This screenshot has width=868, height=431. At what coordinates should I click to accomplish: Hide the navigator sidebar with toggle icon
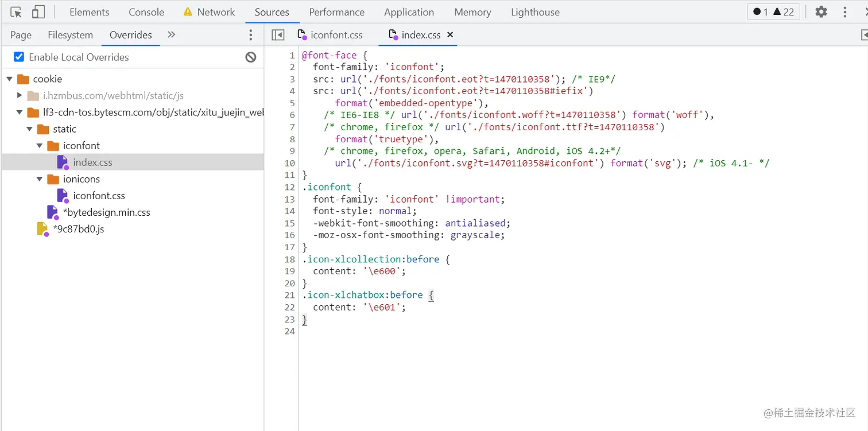click(x=278, y=35)
